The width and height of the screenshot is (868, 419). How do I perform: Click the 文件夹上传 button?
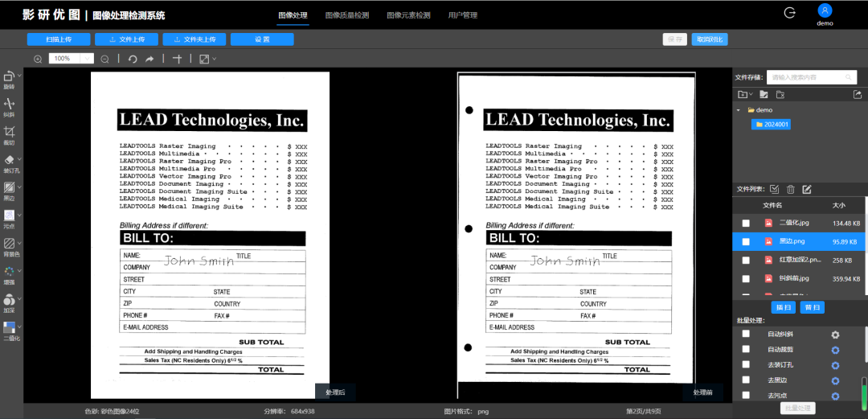point(194,39)
